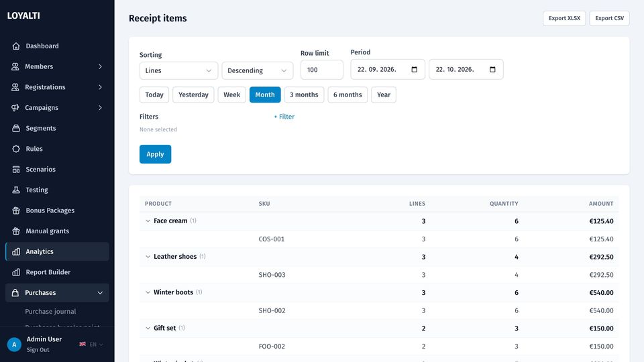The height and width of the screenshot is (362, 644).
Task: Open the Testing menu item
Action: [x=57, y=190]
